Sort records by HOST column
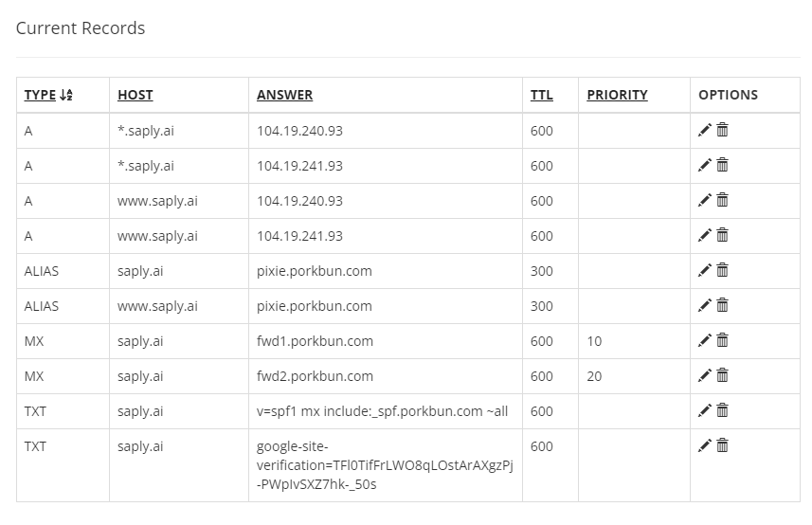Viewport: 812px width, 525px height. pyautogui.click(x=135, y=95)
